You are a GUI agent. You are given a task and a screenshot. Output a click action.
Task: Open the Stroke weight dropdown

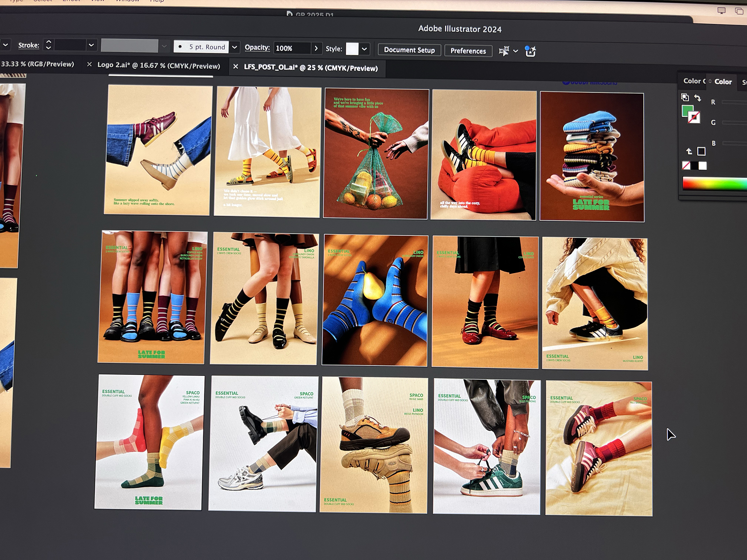[x=91, y=45]
